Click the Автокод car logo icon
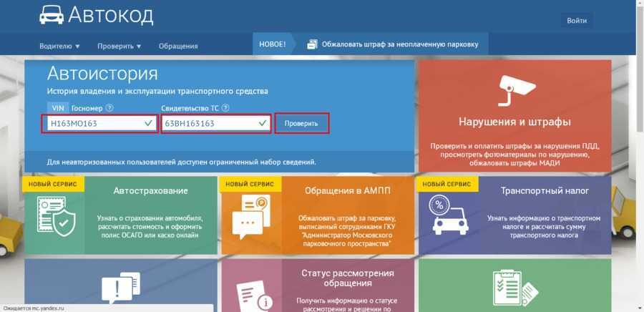The image size is (644, 312). tap(49, 16)
